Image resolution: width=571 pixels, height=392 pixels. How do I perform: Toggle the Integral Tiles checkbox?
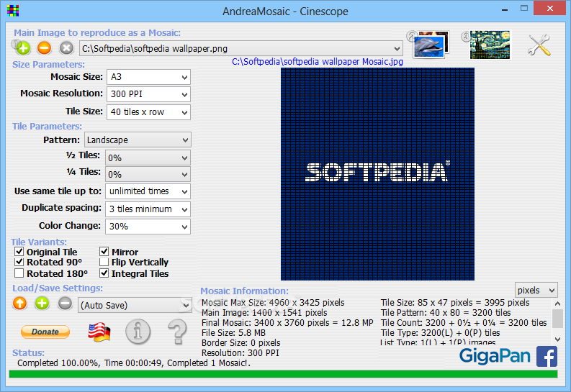click(x=104, y=273)
